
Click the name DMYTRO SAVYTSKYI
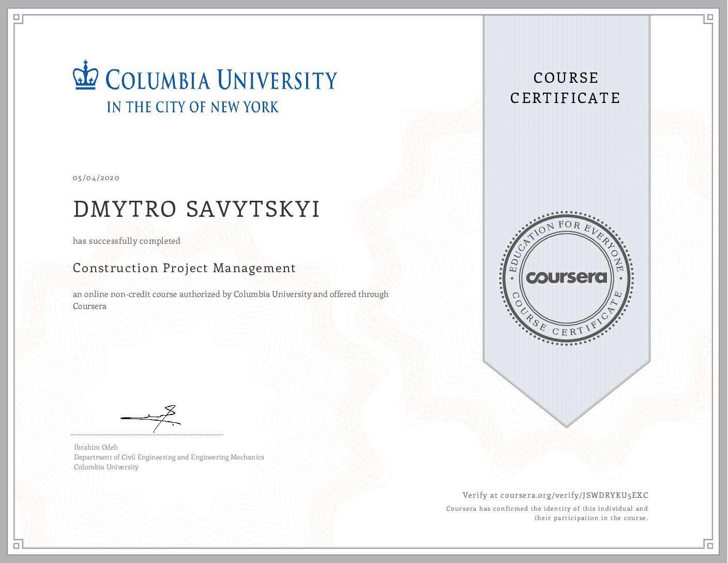196,209
